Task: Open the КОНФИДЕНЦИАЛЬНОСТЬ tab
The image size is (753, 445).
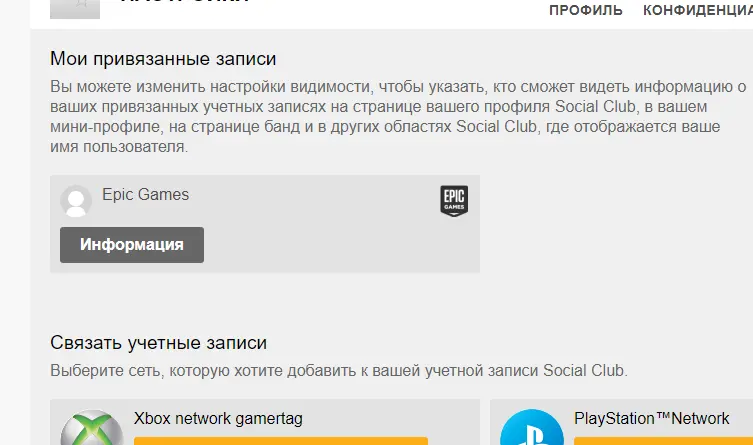Action: [x=698, y=10]
